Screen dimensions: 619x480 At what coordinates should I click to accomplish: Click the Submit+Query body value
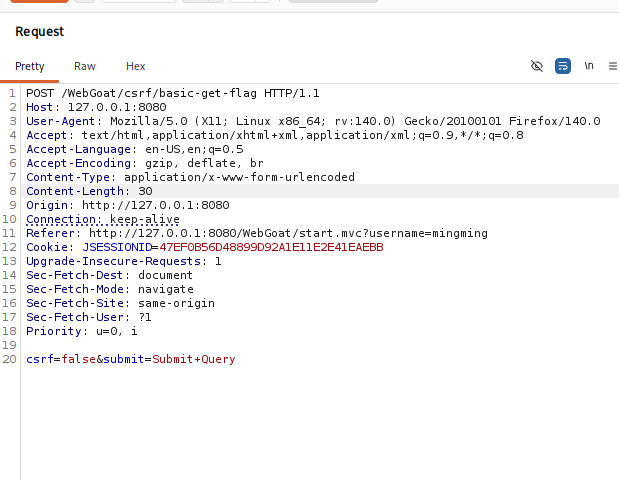coord(194,359)
